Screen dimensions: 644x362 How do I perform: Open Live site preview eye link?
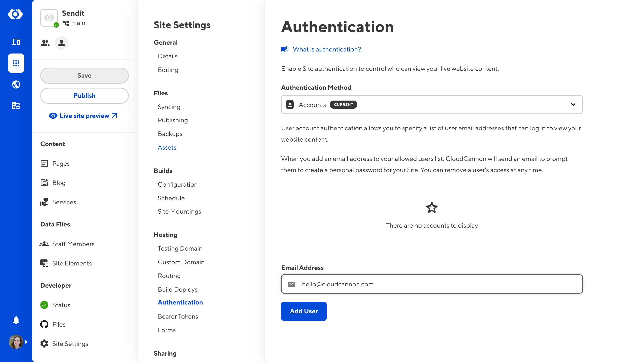[x=83, y=116]
